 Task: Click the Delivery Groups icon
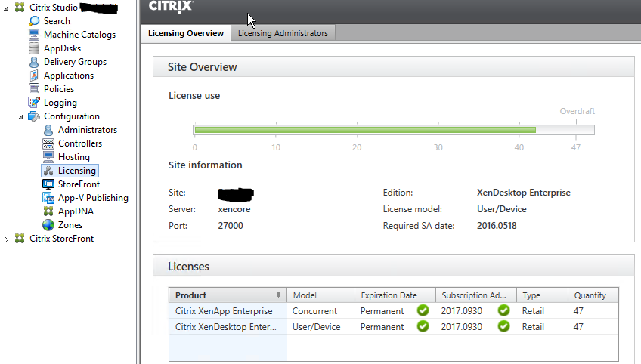coord(34,62)
